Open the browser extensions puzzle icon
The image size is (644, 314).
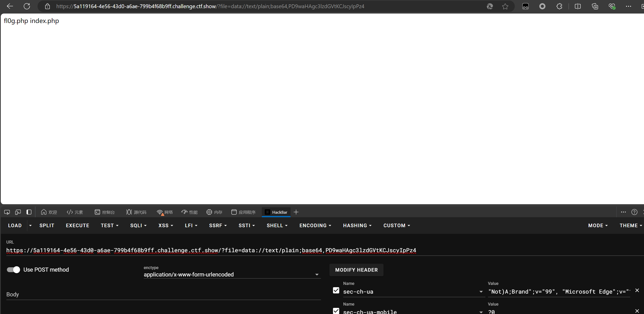[559, 6]
